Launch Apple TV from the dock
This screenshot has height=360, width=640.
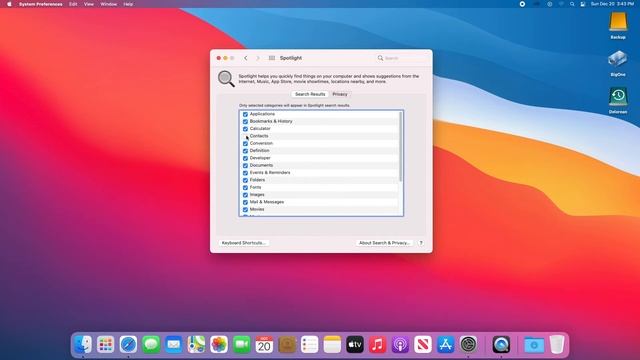tap(355, 345)
